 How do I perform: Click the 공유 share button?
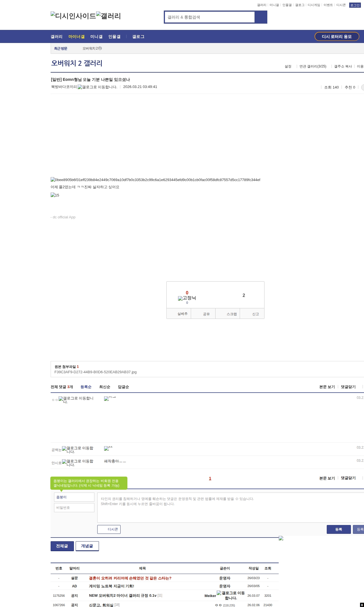coord(203,314)
